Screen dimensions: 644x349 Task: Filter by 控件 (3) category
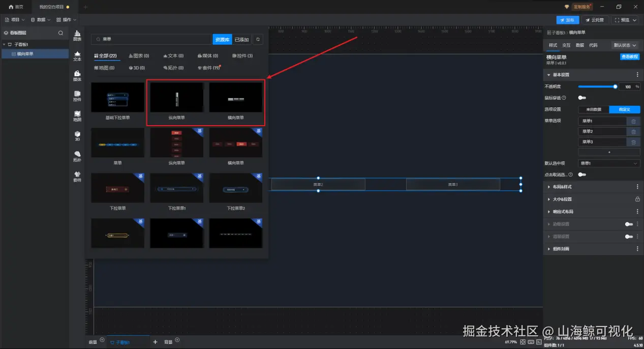pyautogui.click(x=242, y=56)
